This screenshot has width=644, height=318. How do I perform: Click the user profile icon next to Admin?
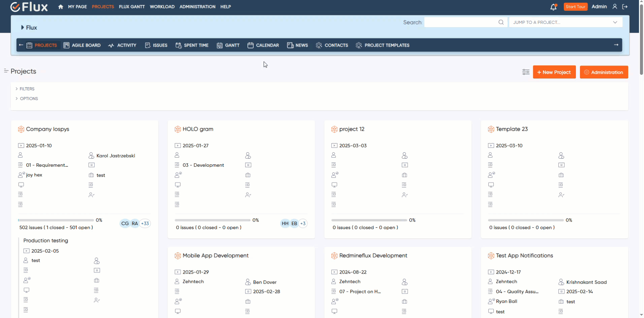pos(615,6)
